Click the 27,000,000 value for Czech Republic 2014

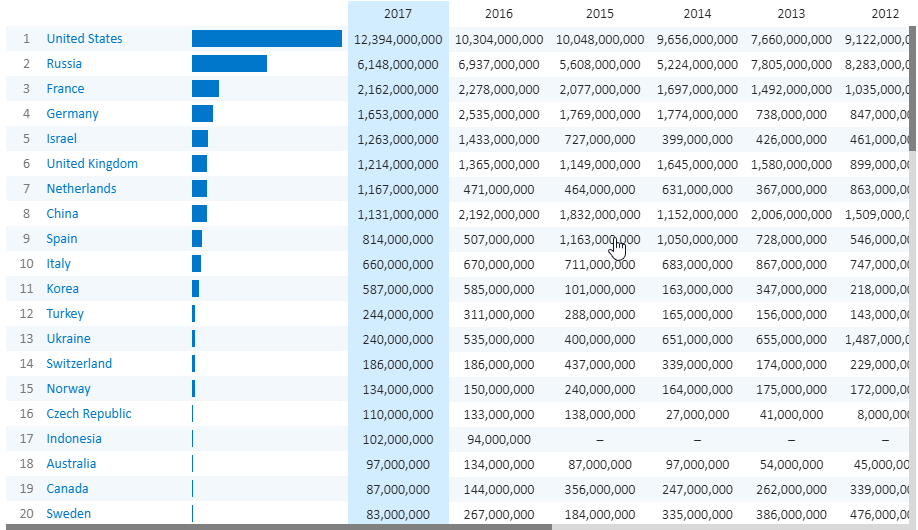tap(697, 415)
